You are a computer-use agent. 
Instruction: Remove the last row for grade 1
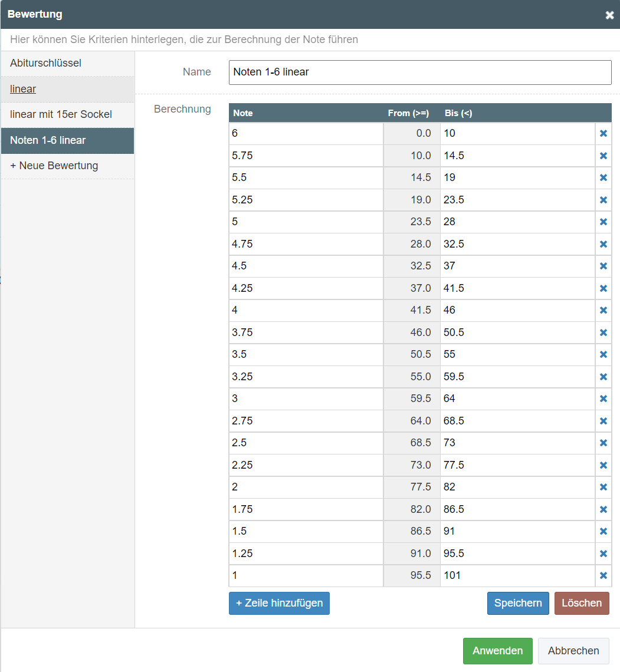603,576
